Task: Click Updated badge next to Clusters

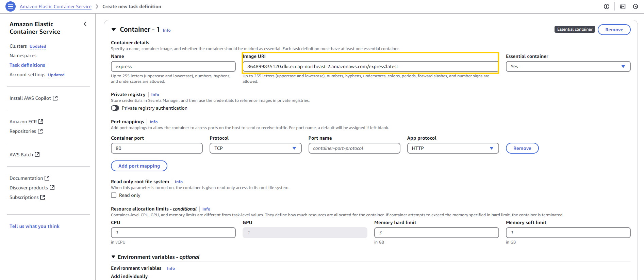Action: coord(38,46)
